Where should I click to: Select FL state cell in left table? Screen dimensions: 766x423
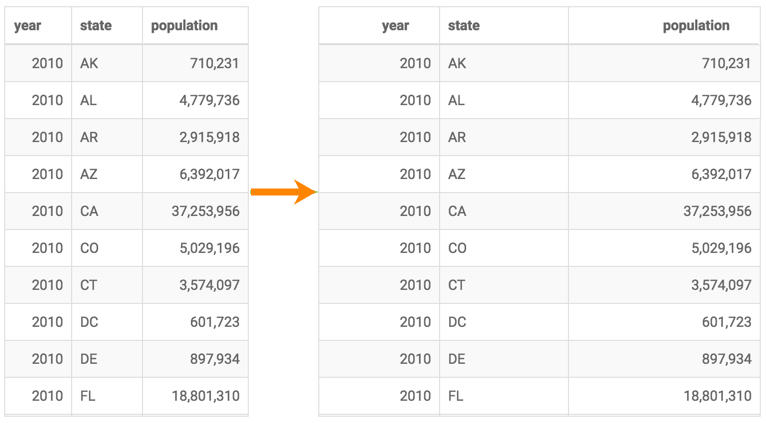point(88,396)
